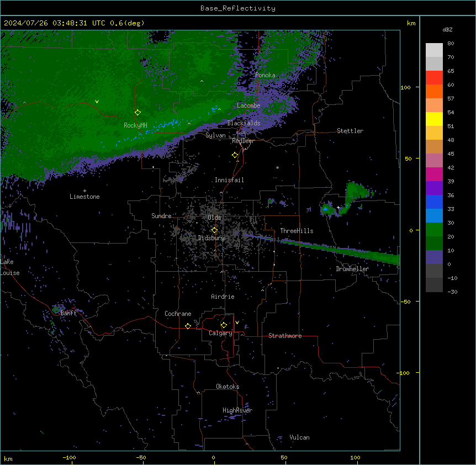
Task: Select the purple 39 dBZ legend swatch
Action: pos(434,188)
